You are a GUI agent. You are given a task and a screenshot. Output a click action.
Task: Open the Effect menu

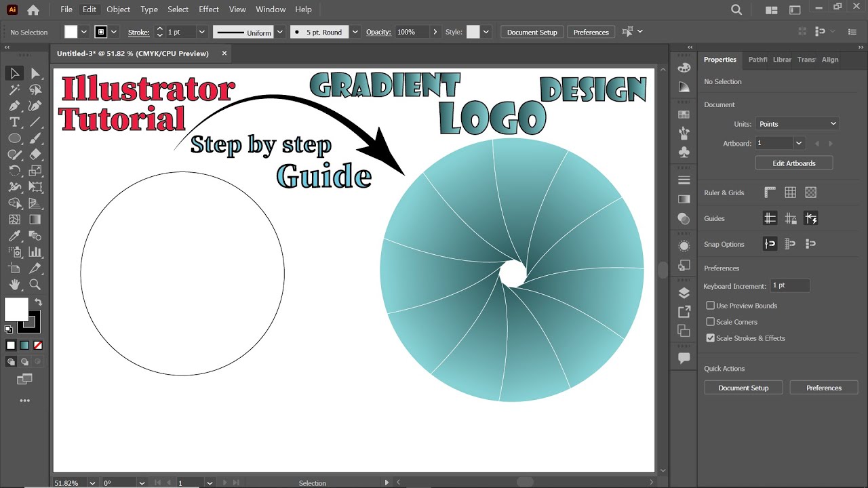209,9
